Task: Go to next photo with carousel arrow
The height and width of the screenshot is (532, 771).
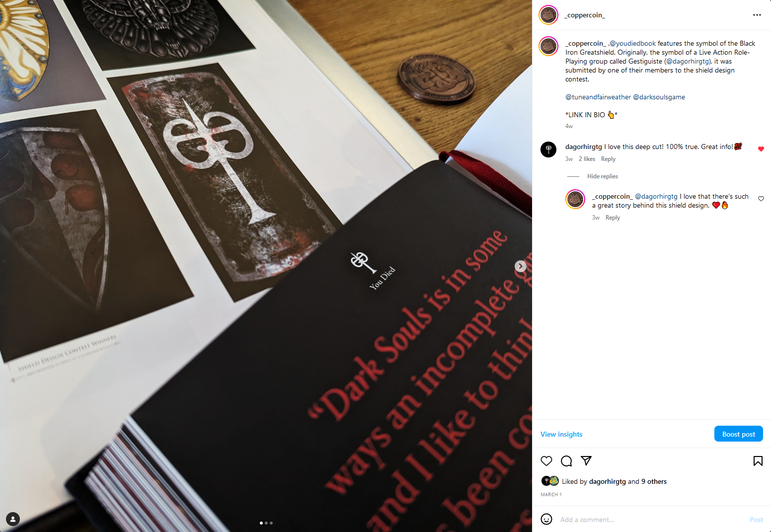Action: click(520, 266)
